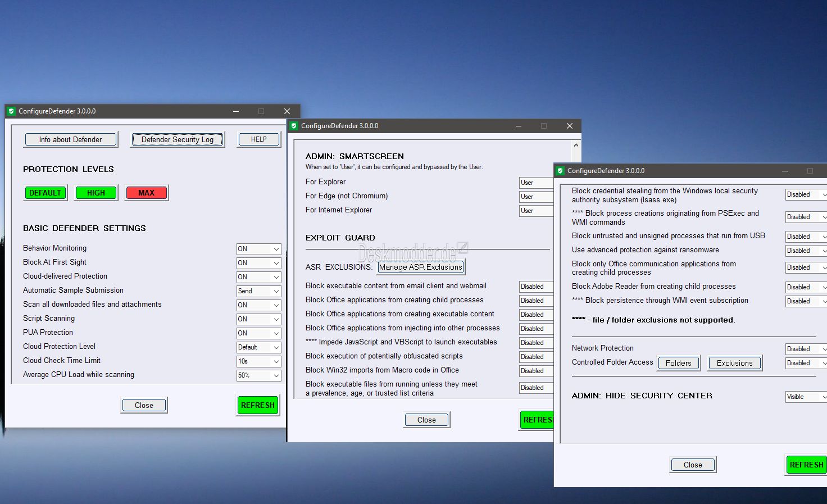Click Close in the right window
The image size is (827, 504).
tap(693, 465)
